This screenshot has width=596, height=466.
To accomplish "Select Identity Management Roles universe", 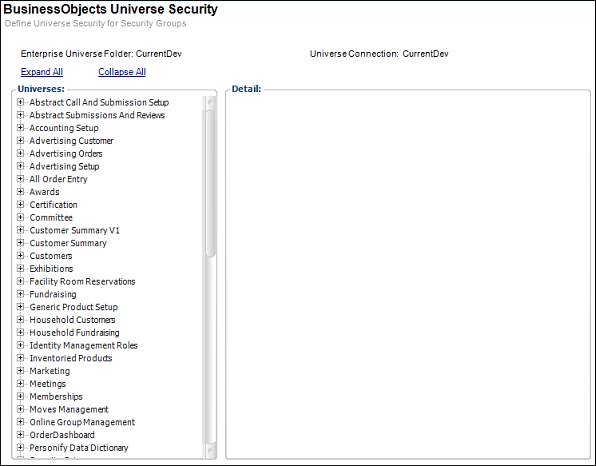I will tap(84, 346).
